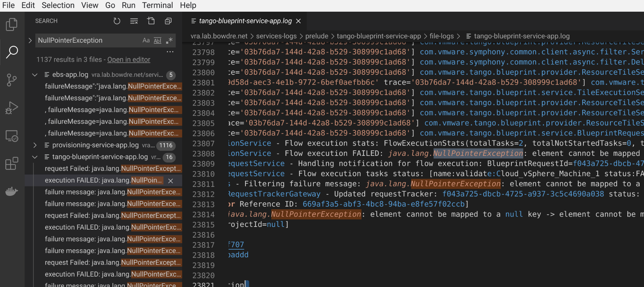Select first 'request Failed' result row

coord(113,169)
